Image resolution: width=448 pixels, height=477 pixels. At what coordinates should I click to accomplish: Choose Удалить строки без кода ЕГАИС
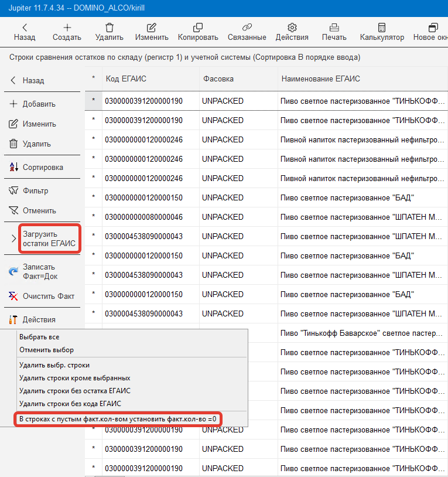coord(70,404)
